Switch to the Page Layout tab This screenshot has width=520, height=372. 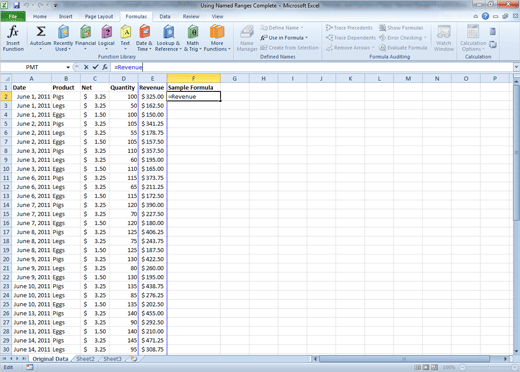(99, 16)
